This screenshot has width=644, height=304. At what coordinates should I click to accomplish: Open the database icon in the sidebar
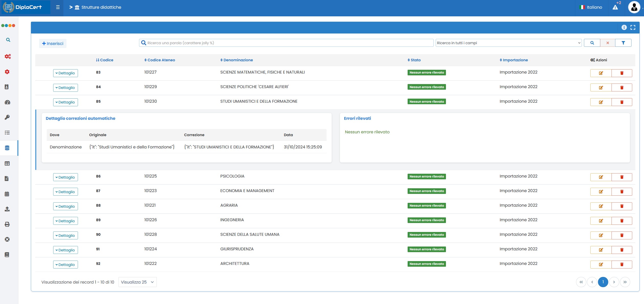tap(7, 148)
